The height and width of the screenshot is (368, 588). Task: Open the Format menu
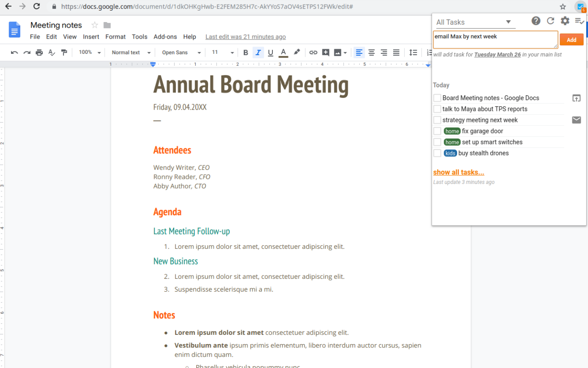pyautogui.click(x=115, y=36)
